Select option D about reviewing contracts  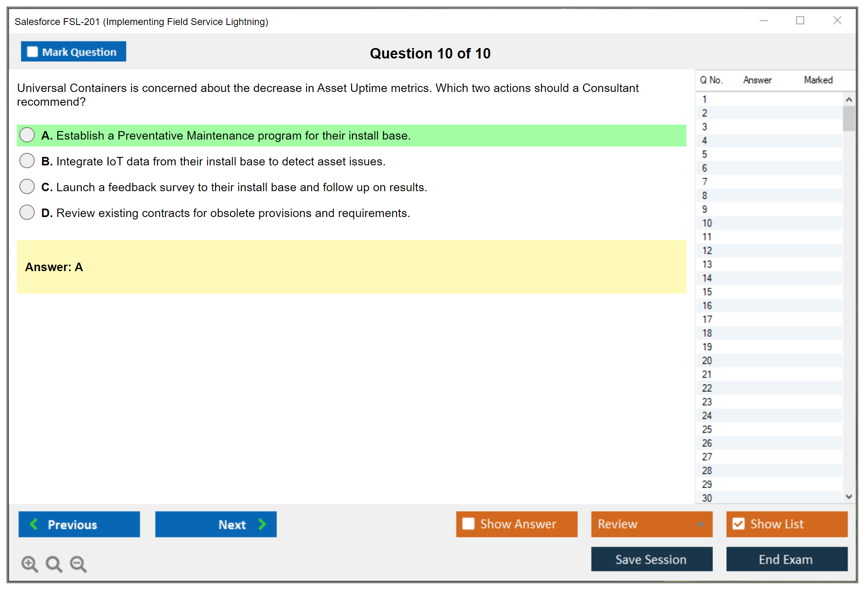[x=27, y=213]
